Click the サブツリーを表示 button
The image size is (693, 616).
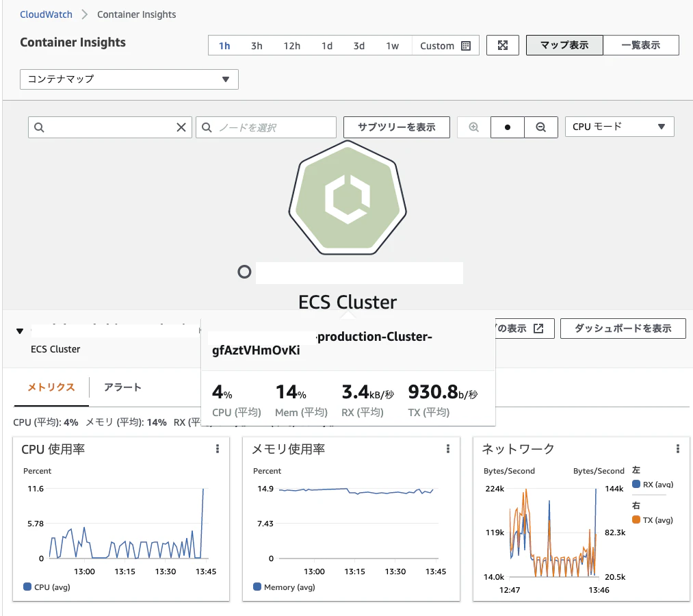397,127
